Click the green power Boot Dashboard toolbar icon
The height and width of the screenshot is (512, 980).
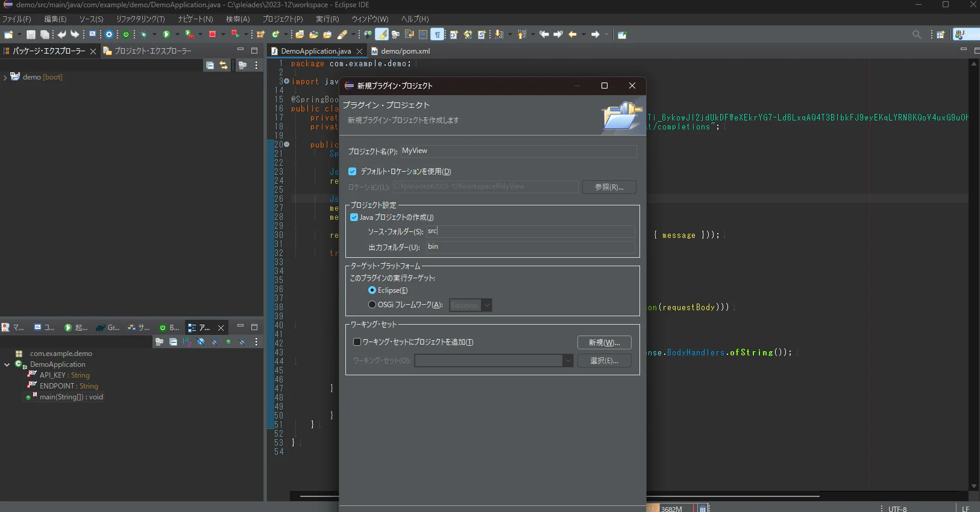pos(126,34)
